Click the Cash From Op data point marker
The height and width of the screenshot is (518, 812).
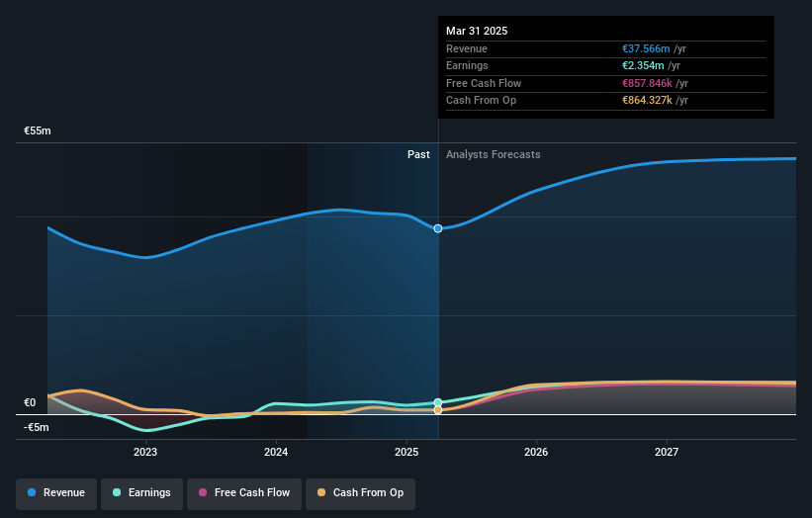[438, 410]
